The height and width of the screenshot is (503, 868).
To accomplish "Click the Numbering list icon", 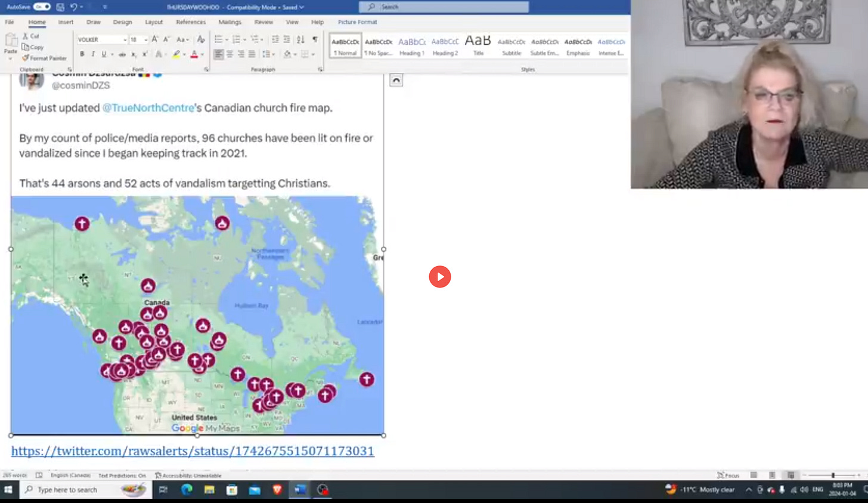I will pyautogui.click(x=236, y=39).
